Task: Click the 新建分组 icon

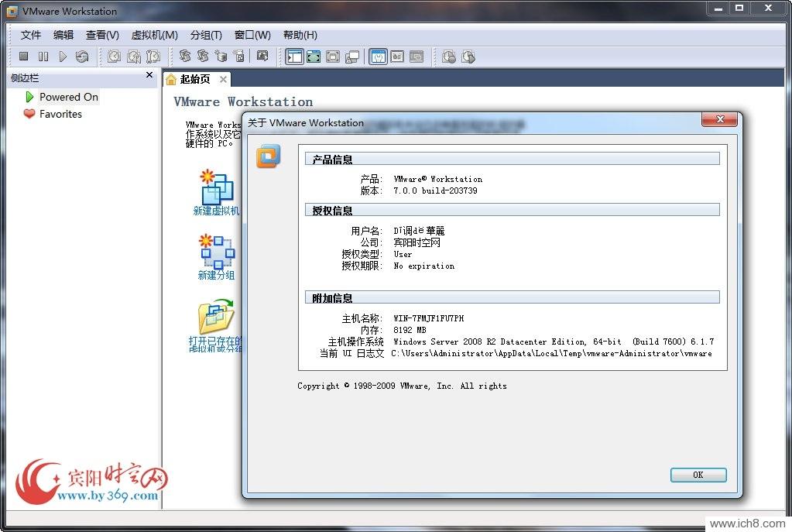Action: [217, 251]
